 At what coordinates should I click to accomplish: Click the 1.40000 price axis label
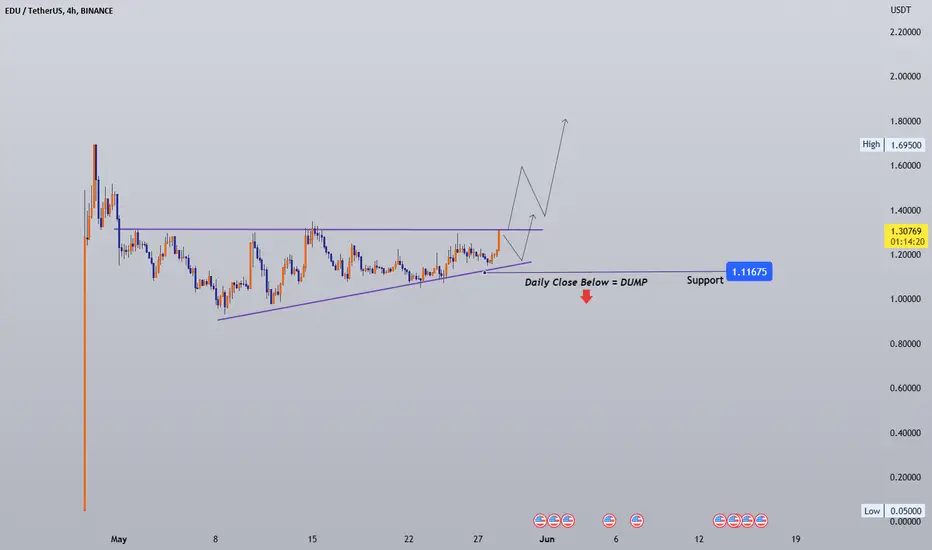coord(905,210)
